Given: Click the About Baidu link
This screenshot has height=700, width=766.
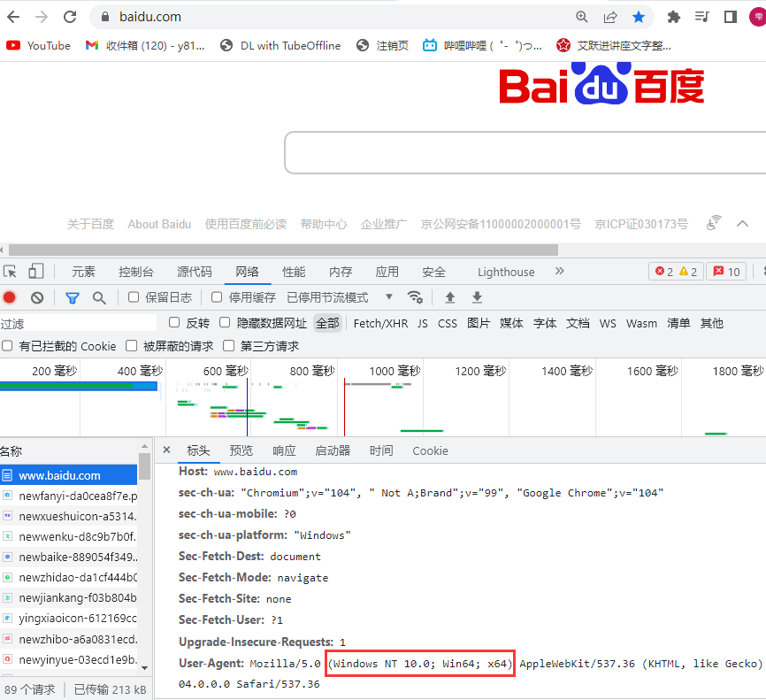Looking at the screenshot, I should tap(159, 225).
